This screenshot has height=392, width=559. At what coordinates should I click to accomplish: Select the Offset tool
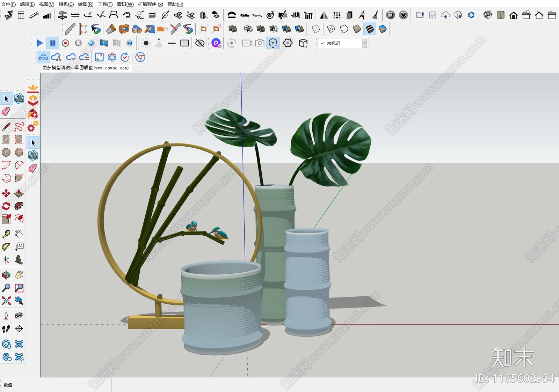(19, 219)
